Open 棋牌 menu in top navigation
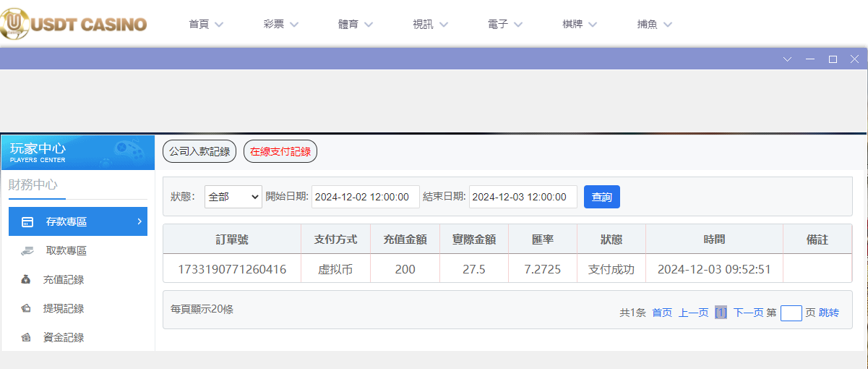 (580, 24)
